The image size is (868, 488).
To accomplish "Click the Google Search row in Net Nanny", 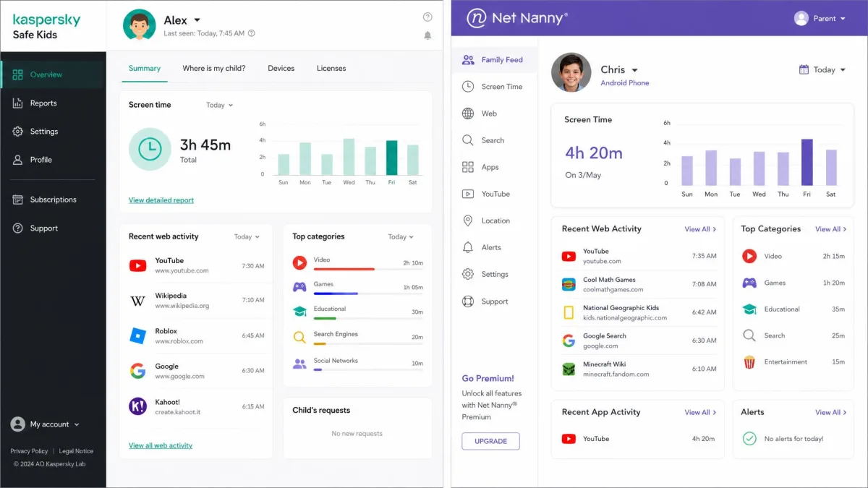I will 639,341.
